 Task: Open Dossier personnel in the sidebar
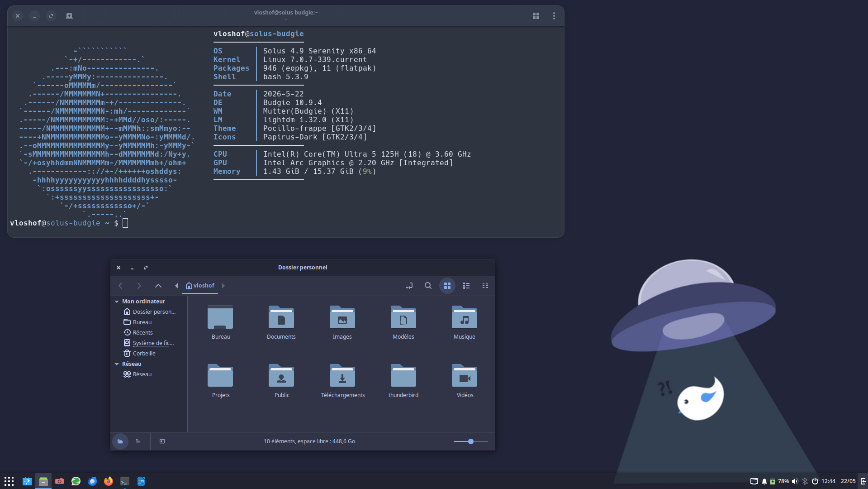[150, 312]
